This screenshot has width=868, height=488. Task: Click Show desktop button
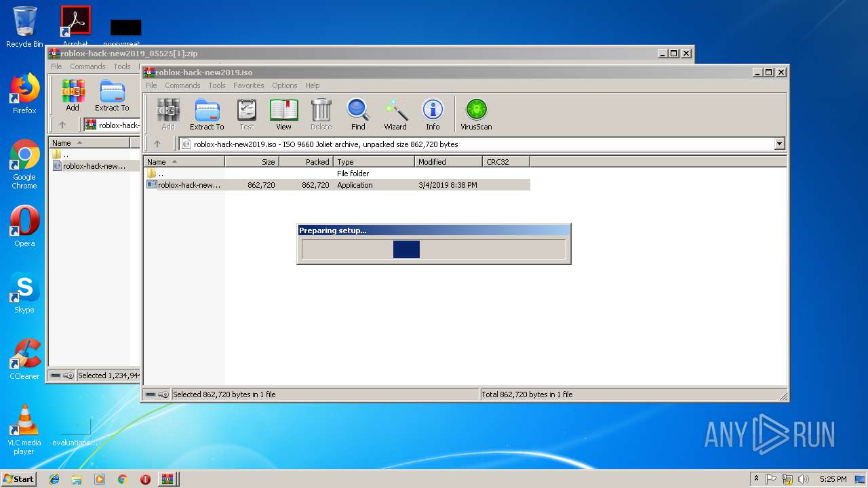(861, 479)
